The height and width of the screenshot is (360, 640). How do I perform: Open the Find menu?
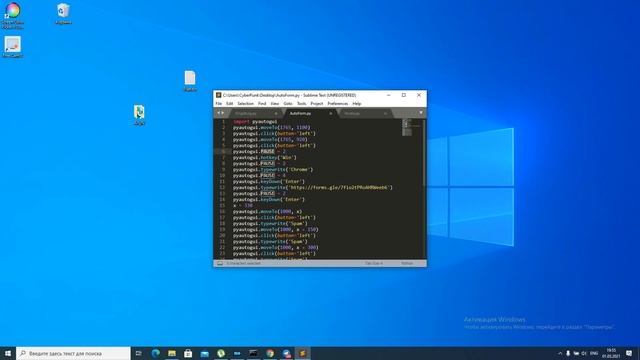tap(262, 104)
